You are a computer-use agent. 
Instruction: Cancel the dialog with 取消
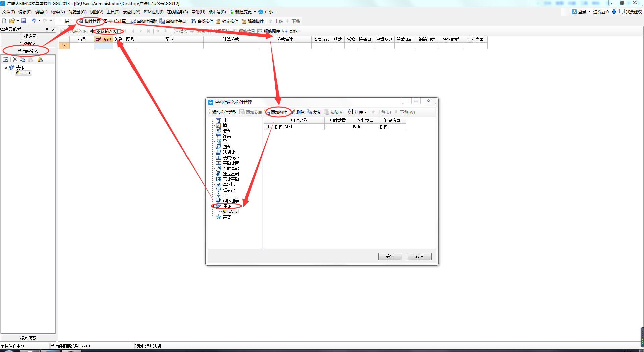(419, 256)
